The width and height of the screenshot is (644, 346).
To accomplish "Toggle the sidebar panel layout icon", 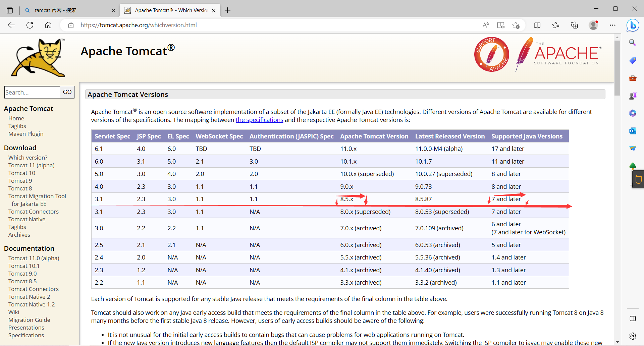I will (x=633, y=319).
